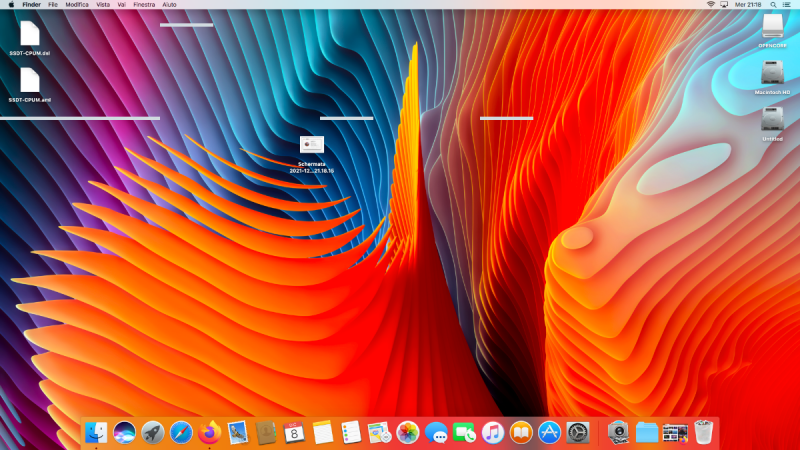Image resolution: width=800 pixels, height=450 pixels.
Task: Click the Trash in the Dock
Action: pos(704,432)
